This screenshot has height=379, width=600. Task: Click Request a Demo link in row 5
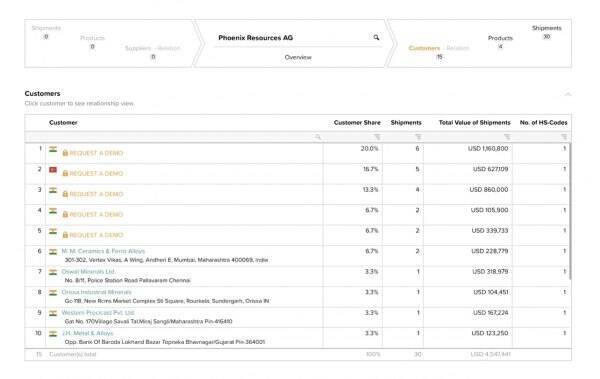[x=96, y=235]
